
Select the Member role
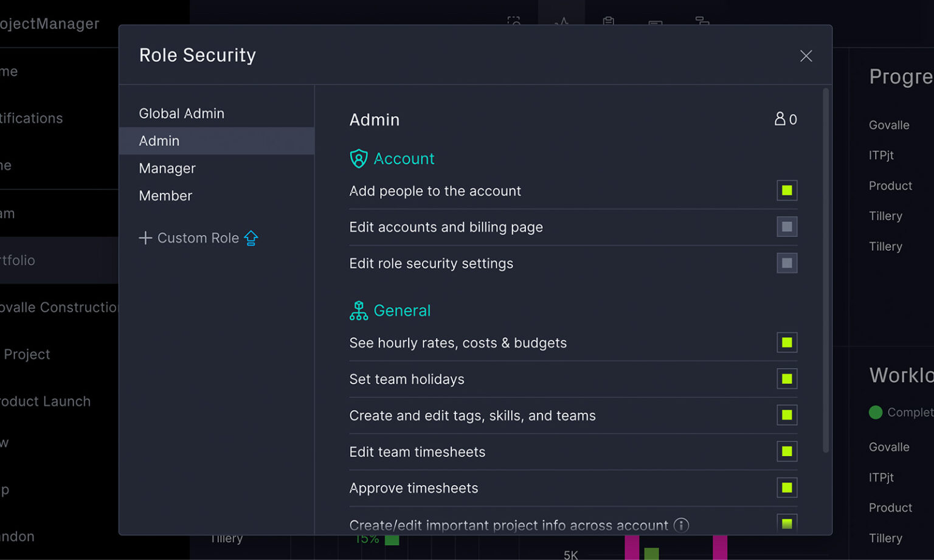click(x=165, y=196)
